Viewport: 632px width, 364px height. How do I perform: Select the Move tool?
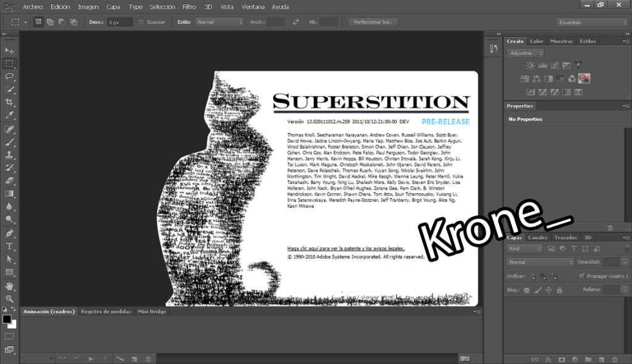(x=9, y=51)
